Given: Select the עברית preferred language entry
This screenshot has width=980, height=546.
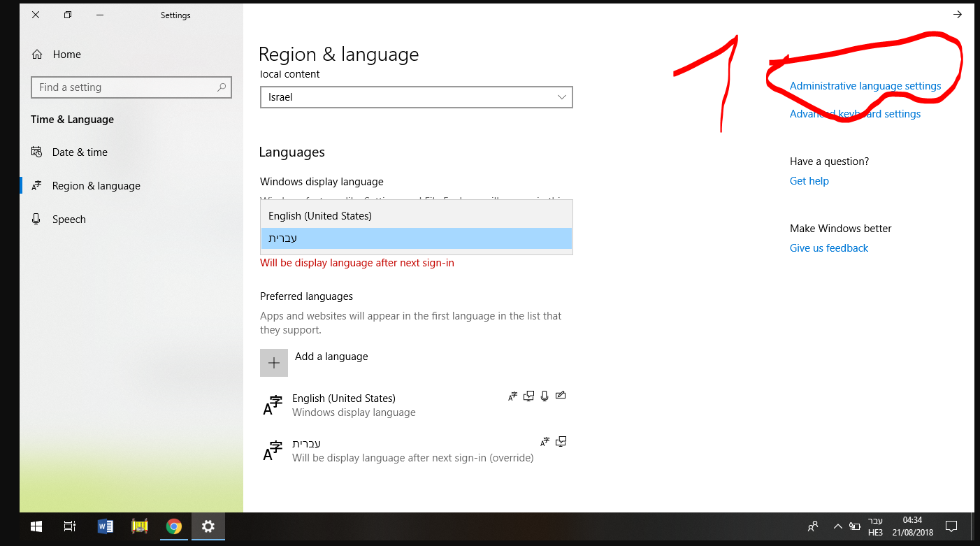Looking at the screenshot, I should [x=417, y=450].
